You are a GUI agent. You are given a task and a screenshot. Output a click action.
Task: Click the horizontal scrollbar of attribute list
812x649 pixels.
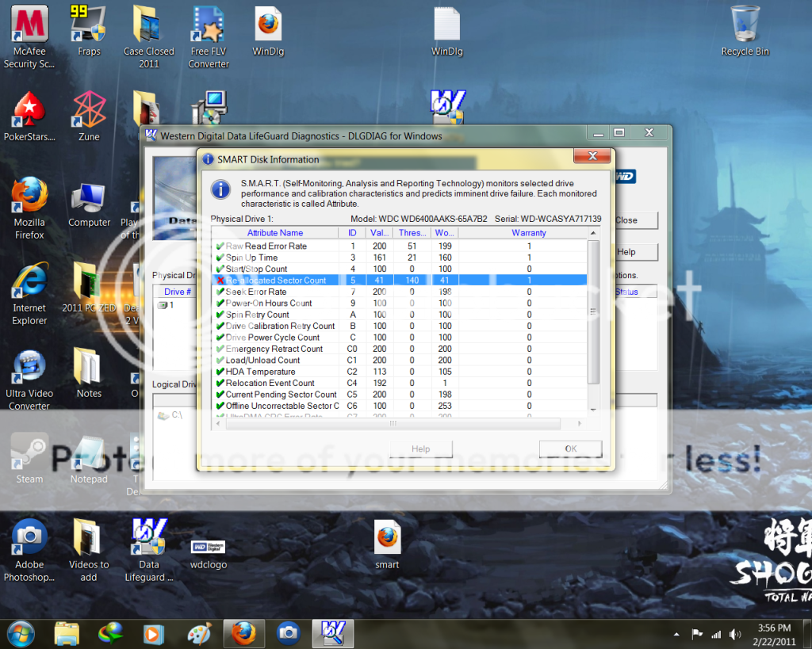(393, 423)
